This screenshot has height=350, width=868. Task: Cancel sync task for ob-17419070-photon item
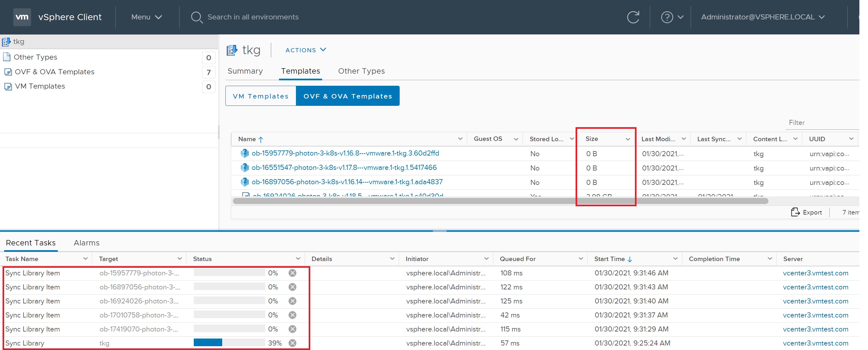click(292, 329)
